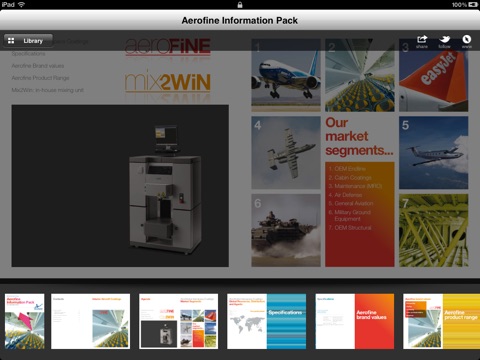Viewport: 480px width, 360px height.
Task: Tap market segment image 2 cabin seats
Action: pyautogui.click(x=360, y=75)
